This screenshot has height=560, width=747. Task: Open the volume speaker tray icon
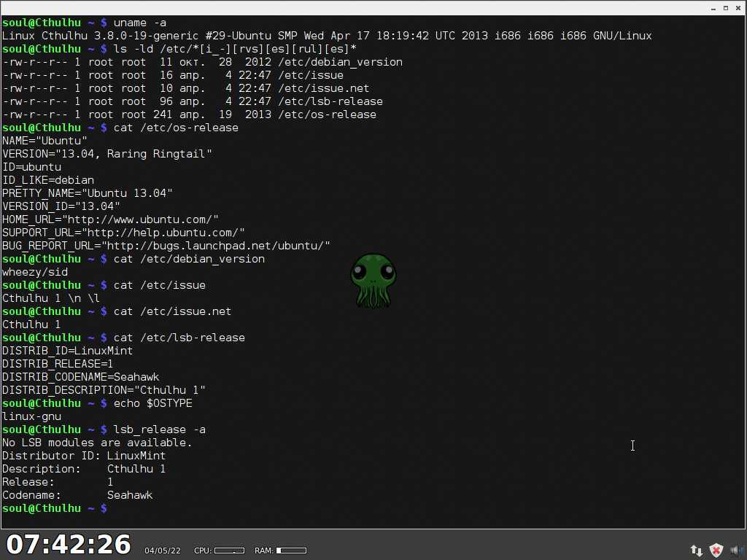pyautogui.click(x=736, y=551)
